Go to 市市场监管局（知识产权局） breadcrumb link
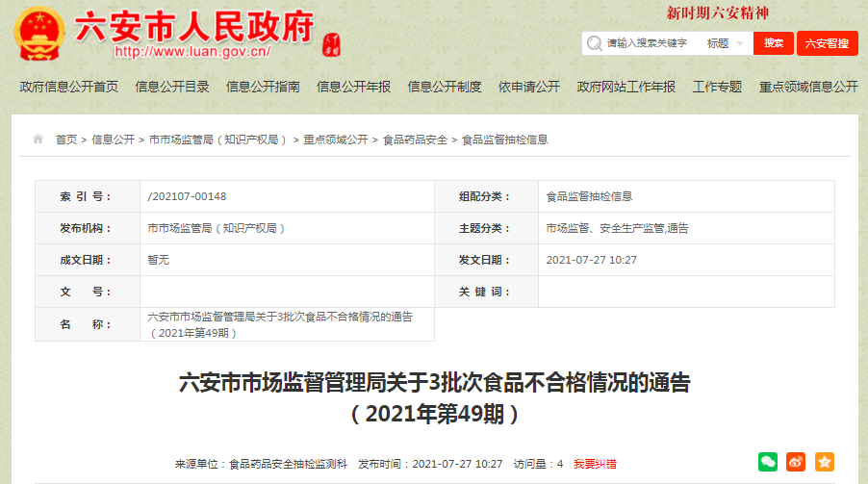Viewport: 868px width, 484px height. [x=217, y=140]
